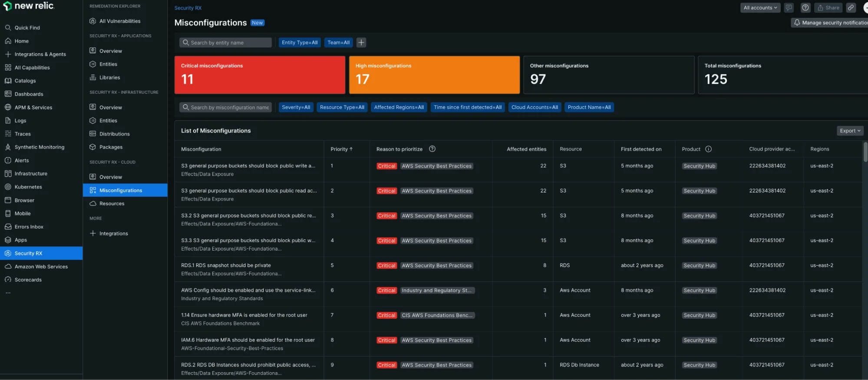Click the New Relic logo
Viewport: 868px width, 380px height.
pyautogui.click(x=29, y=6)
